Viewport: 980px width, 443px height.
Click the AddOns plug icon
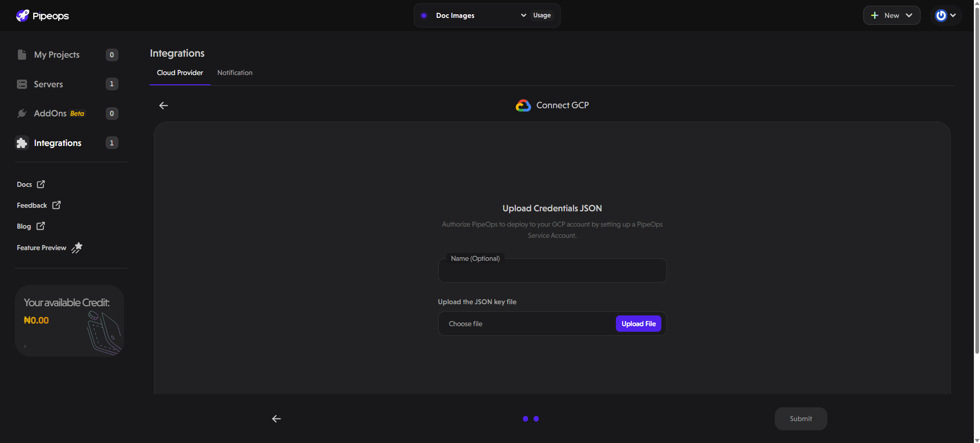(x=22, y=113)
